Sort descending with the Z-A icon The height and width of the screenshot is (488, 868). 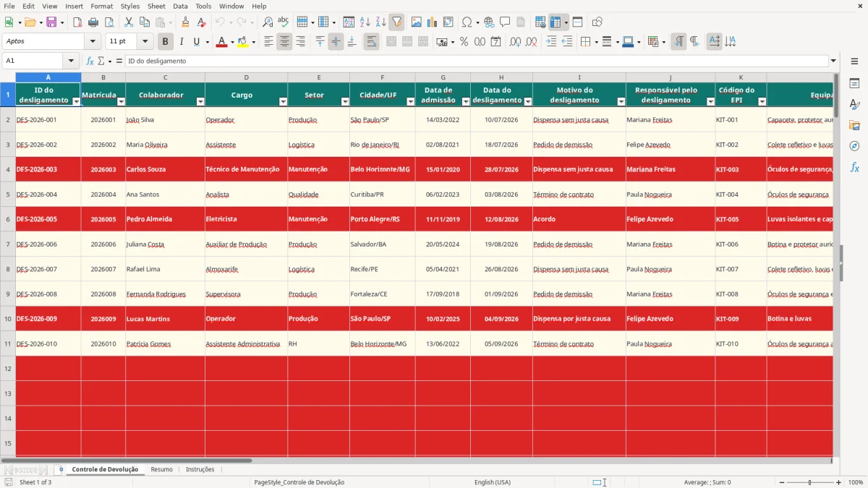click(380, 22)
